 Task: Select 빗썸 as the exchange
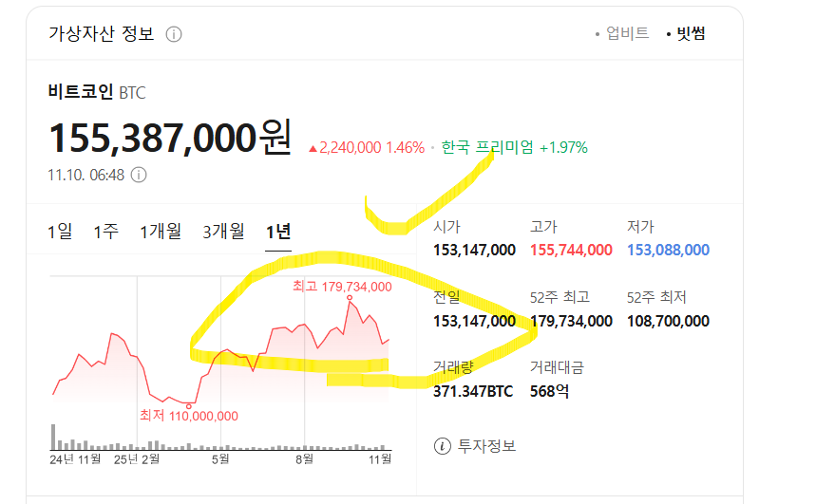point(691,34)
